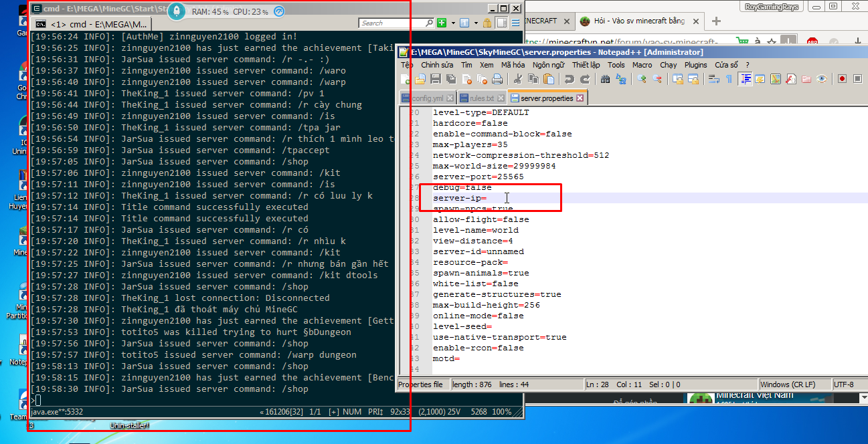Viewport: 868px width, 444px height.
Task: Click Stop macro recording square button
Action: point(857,79)
